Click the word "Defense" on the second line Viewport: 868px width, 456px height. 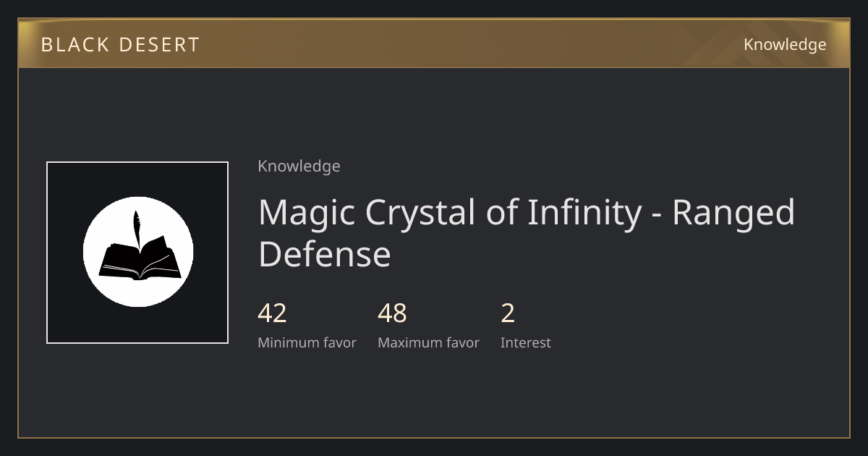pos(325,255)
